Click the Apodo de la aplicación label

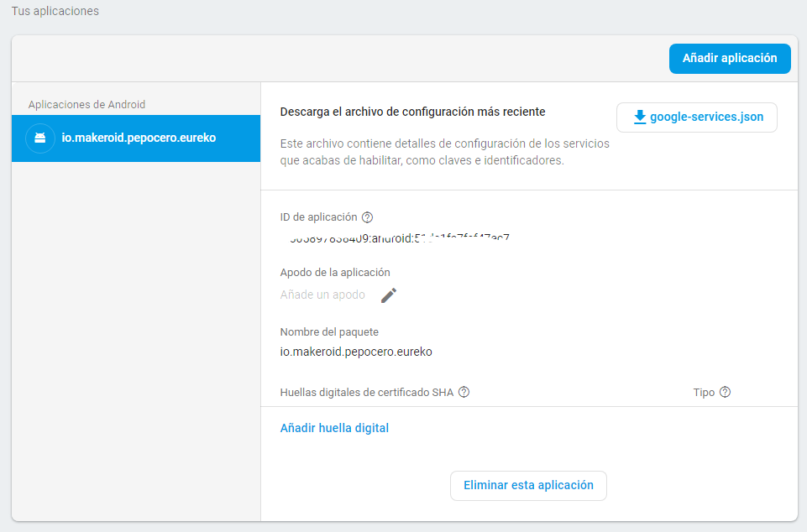pyautogui.click(x=335, y=273)
